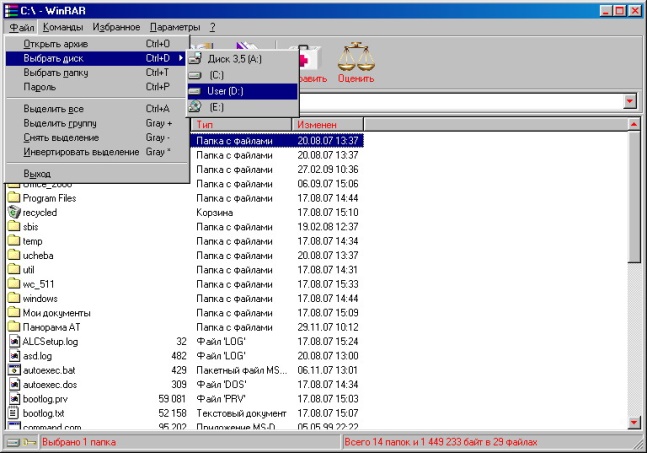Click the scrollbar up arrow
The image size is (647, 453).
click(634, 124)
